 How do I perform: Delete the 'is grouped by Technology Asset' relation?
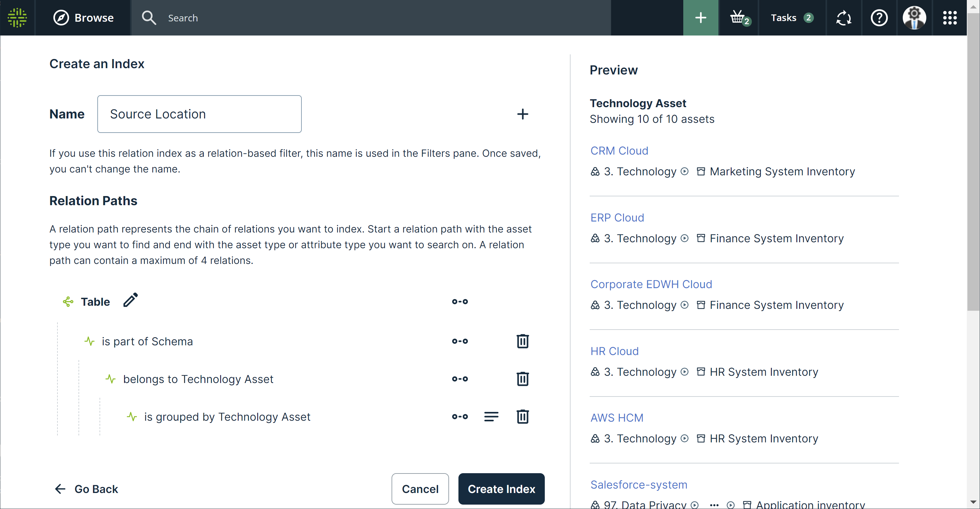(x=522, y=417)
